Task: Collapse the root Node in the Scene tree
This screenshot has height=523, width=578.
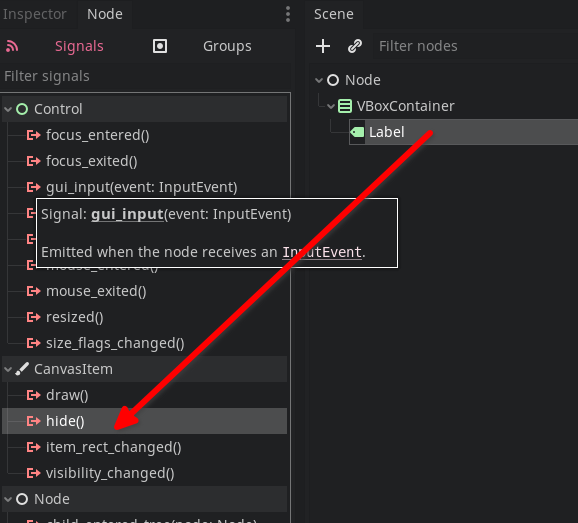Action: [319, 80]
